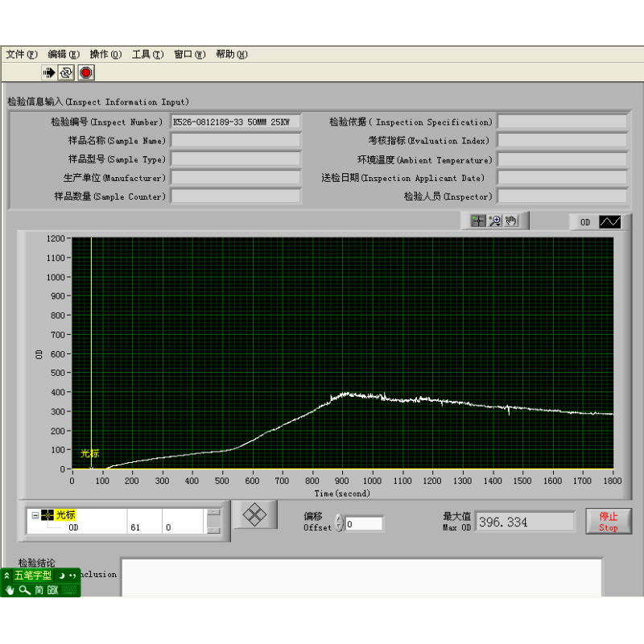Click the IME magnifier search icon

25,590
